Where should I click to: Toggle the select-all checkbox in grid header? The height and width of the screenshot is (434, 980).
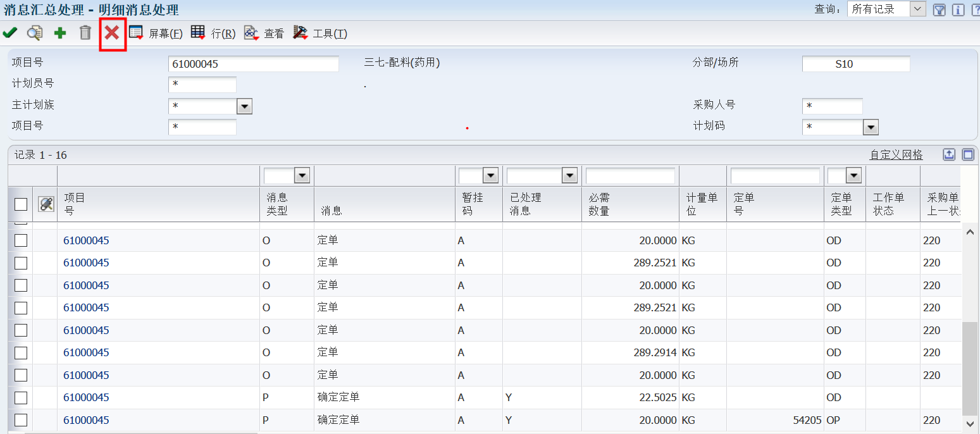(x=21, y=204)
